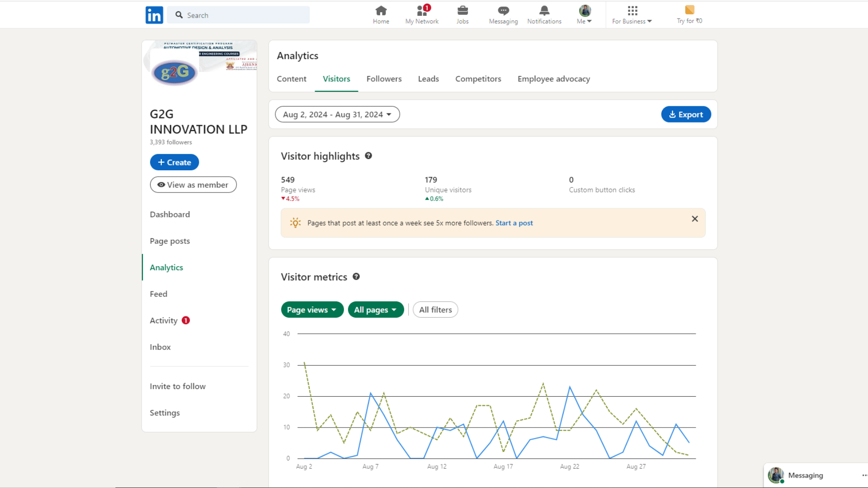
Task: Switch to the Content tab
Action: pyautogui.click(x=292, y=79)
